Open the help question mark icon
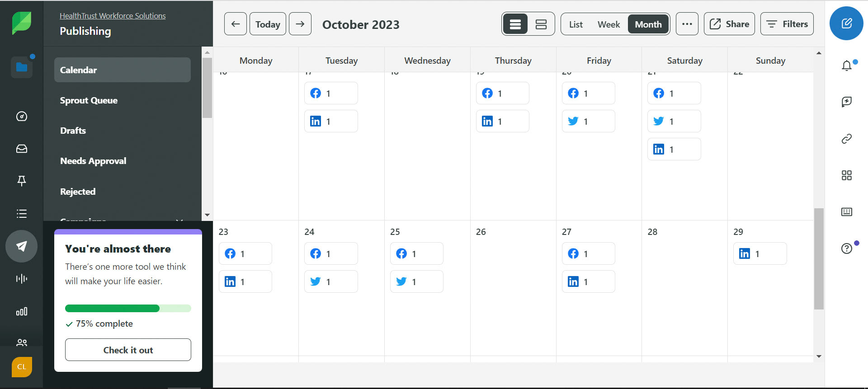The width and height of the screenshot is (868, 389). (x=847, y=248)
